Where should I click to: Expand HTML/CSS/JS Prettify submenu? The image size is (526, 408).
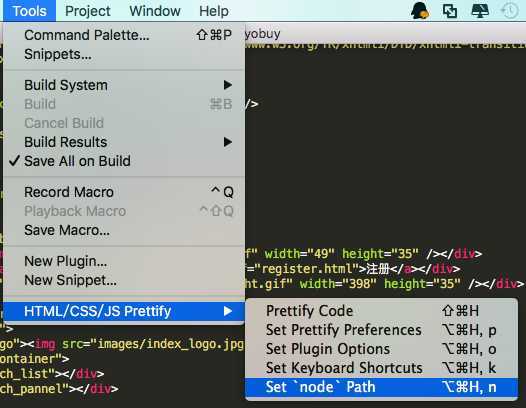(124, 311)
